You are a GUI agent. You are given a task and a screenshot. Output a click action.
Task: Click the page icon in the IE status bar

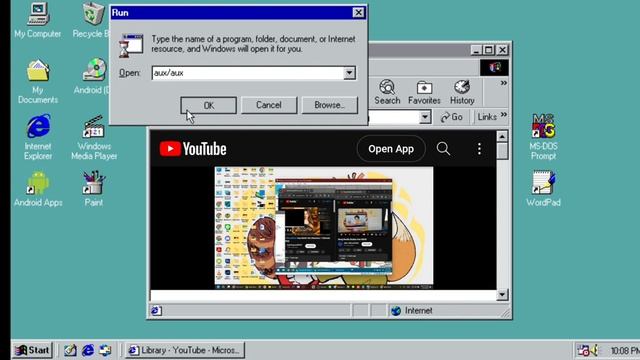click(156, 311)
